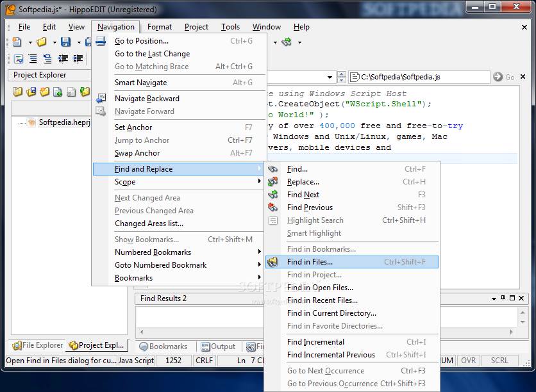Open Find Results panel options dropdown arrow
Viewport: 536px width, 392px height.
494,298
